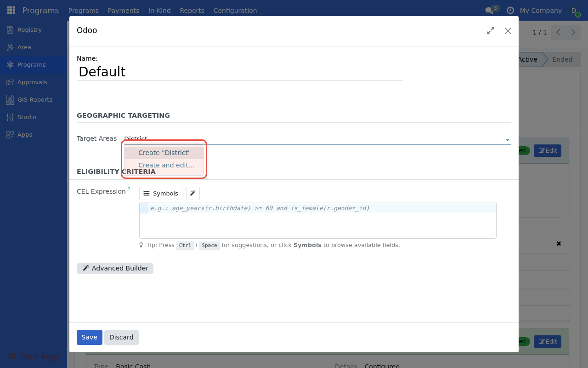Open the Configuration menu
Image resolution: width=588 pixels, height=368 pixels.
pyautogui.click(x=235, y=10)
